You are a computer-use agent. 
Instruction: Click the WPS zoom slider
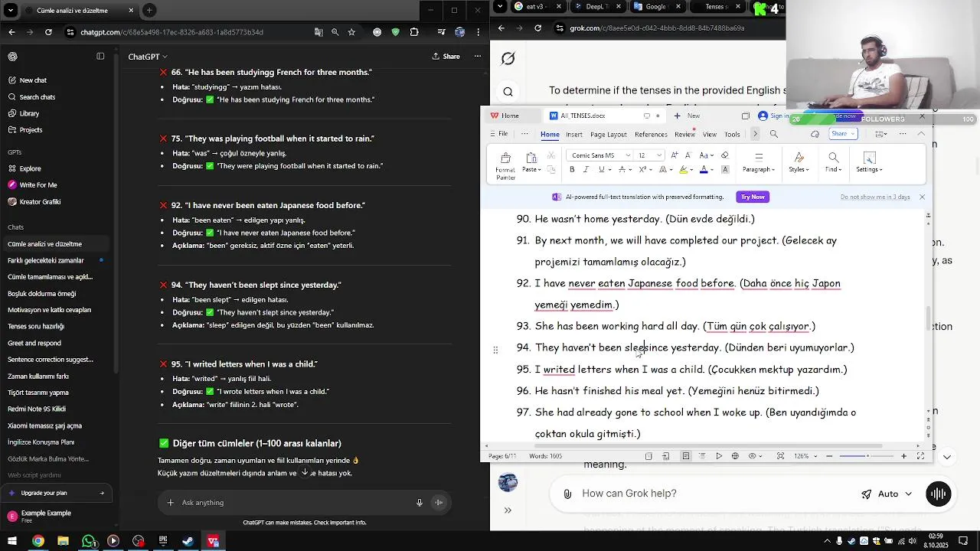(x=867, y=456)
